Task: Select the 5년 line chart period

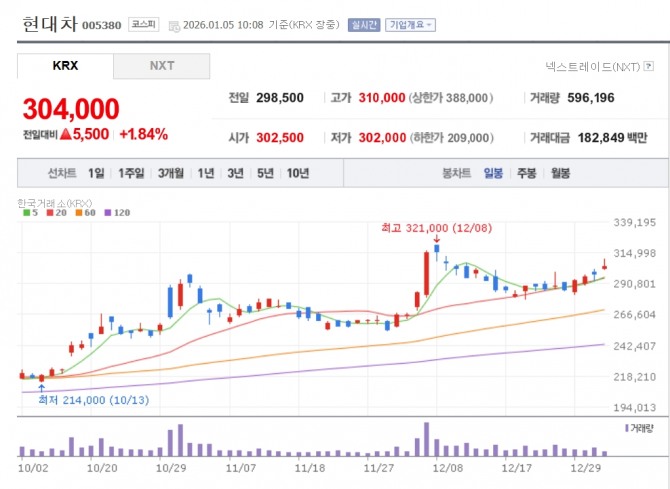Action: (265, 173)
